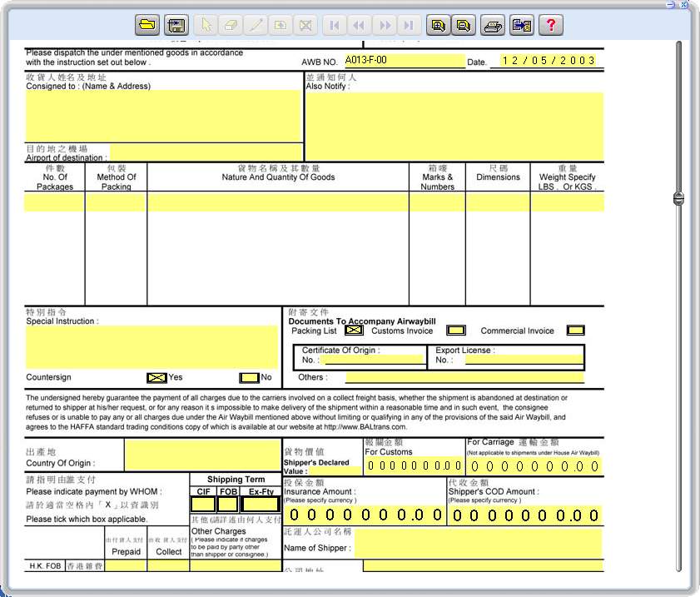Click the open folder icon

147,25
